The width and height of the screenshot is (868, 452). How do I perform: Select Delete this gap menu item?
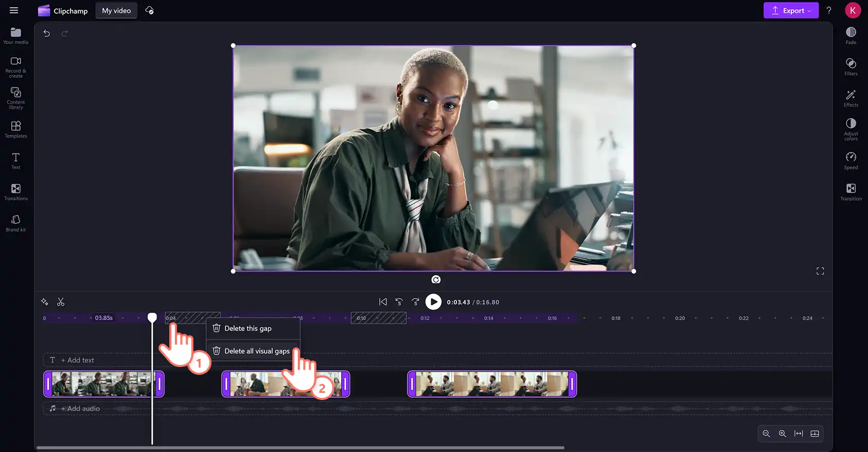(253, 328)
